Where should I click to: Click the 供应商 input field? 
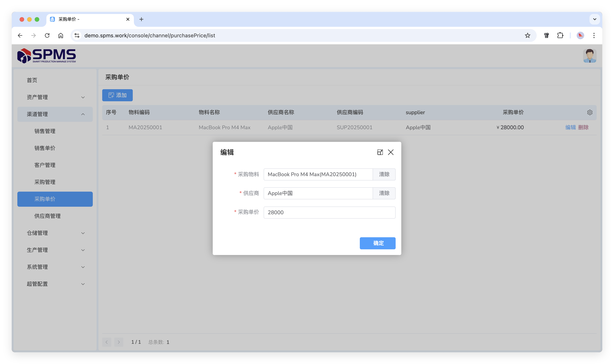click(x=318, y=193)
